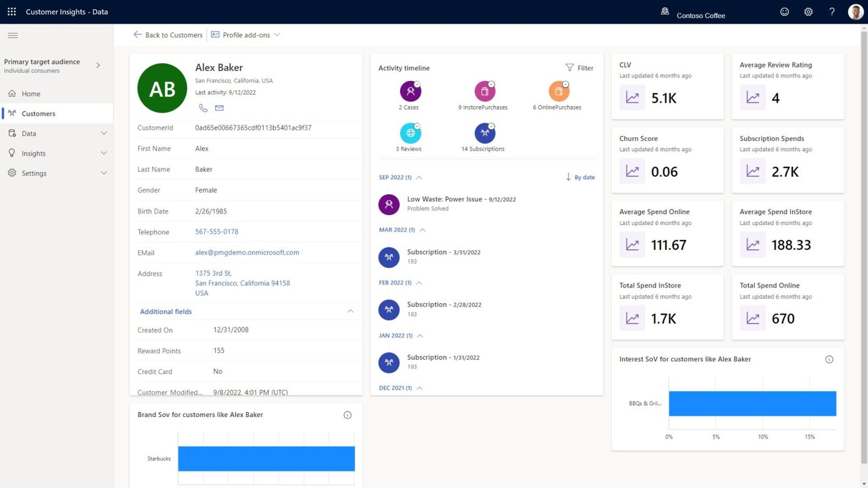Open Alex Baker's email address link

(247, 252)
